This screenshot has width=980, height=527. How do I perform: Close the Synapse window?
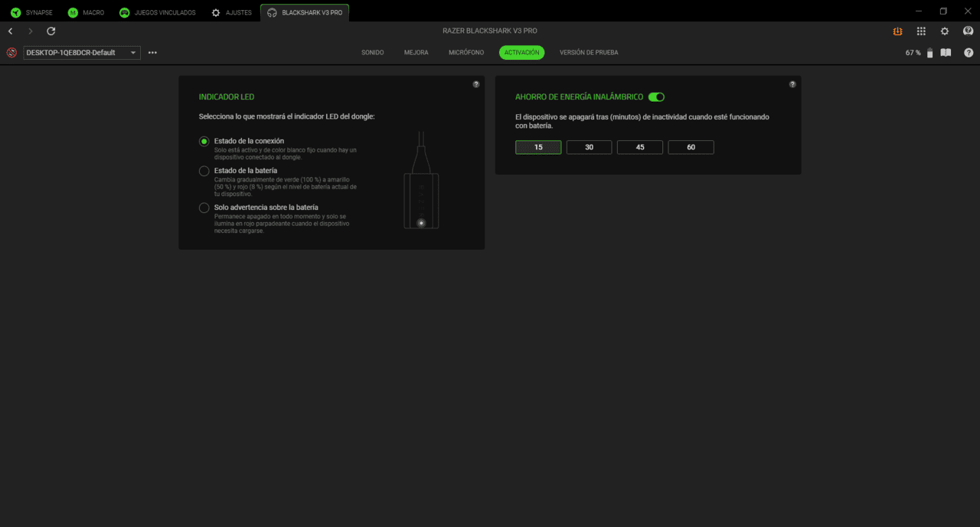(x=967, y=11)
